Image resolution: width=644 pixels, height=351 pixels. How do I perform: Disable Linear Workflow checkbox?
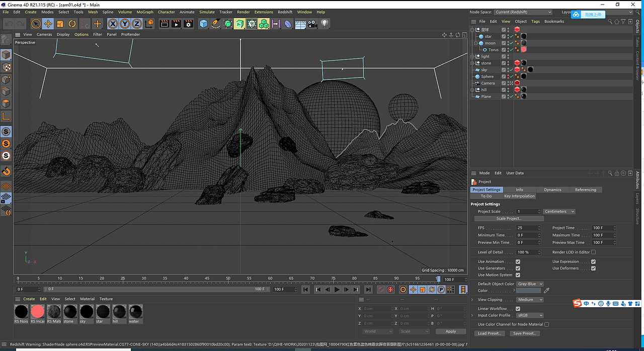point(518,309)
